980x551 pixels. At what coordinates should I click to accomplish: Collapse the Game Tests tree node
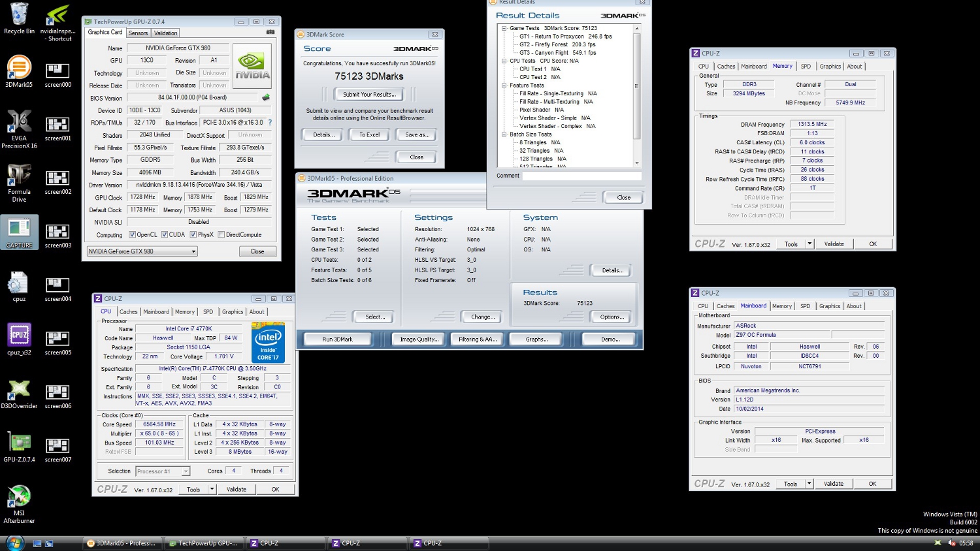tap(504, 28)
